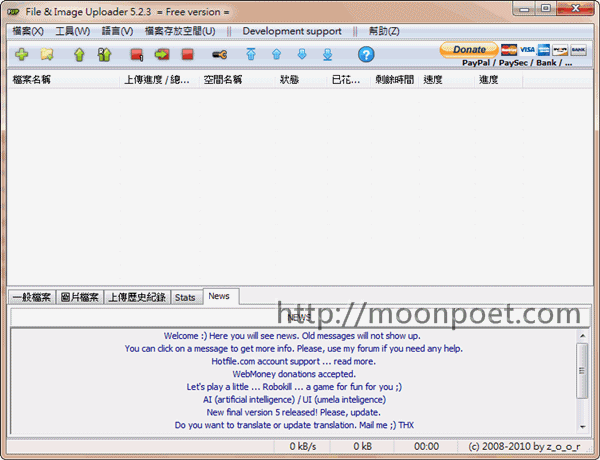Screen dimensions: 600x460
Task: Click the PayPal / PaySec / Bank text
Action: pos(517,63)
